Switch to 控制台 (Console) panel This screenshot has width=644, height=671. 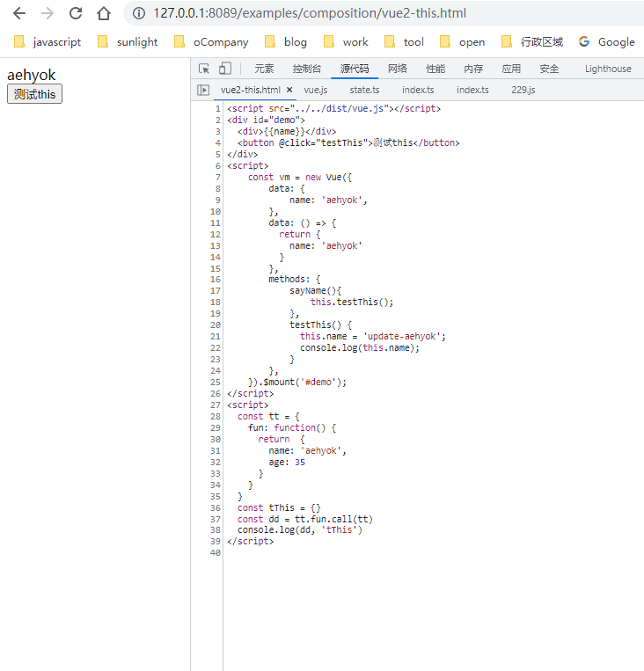(306, 69)
